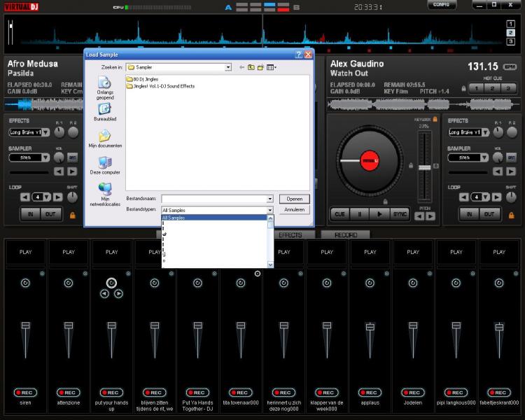Start playback with right deck play button
This screenshot has height=420, width=525.
click(x=379, y=214)
